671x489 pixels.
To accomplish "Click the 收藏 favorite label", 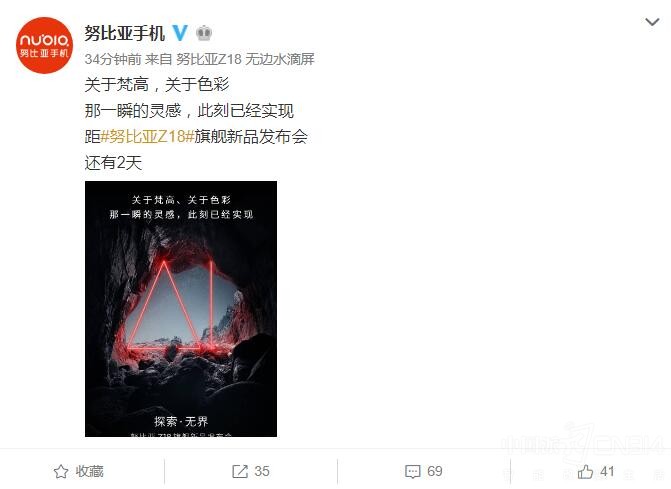I will coord(90,471).
